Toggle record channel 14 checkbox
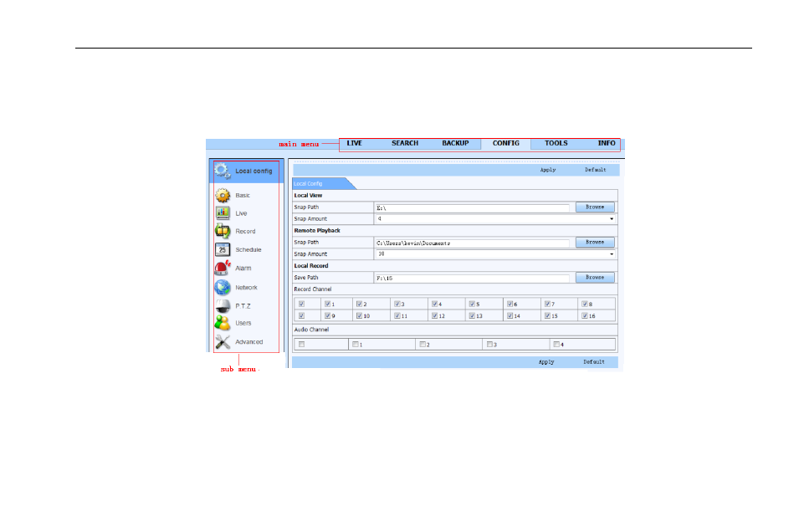This screenshot has width=799, height=532. click(510, 315)
